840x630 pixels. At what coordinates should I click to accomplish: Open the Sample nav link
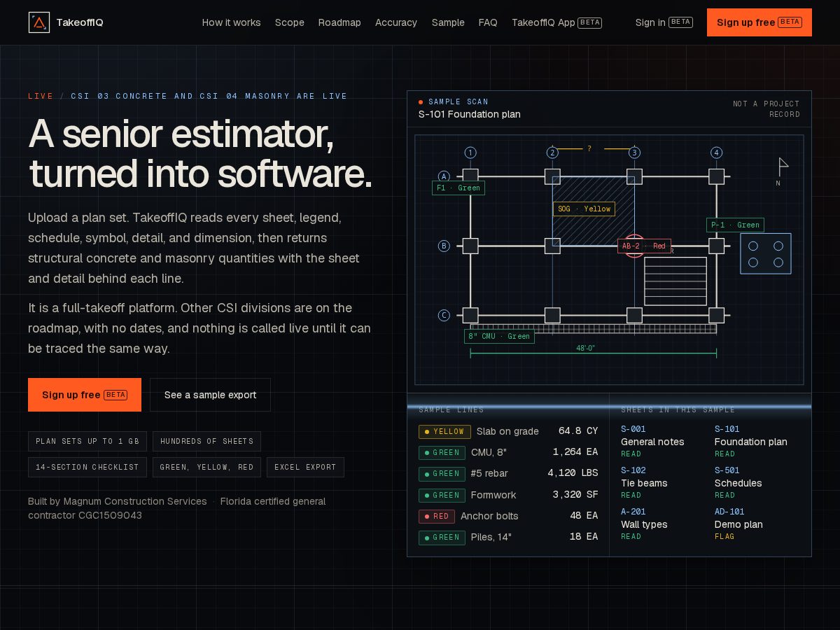[x=448, y=22]
